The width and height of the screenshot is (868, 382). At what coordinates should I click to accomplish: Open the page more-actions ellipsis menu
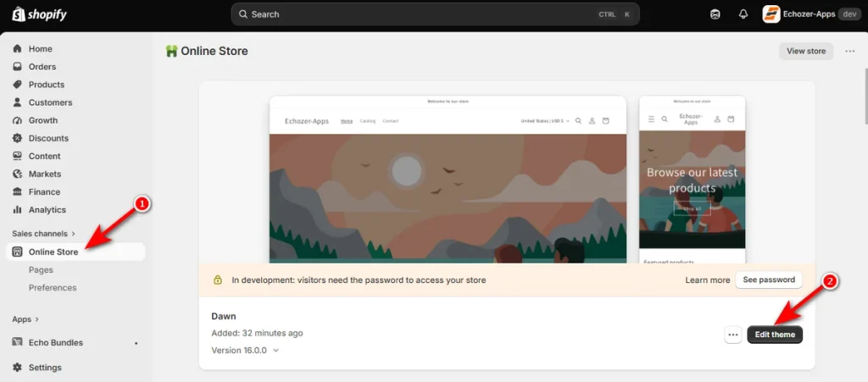[x=849, y=51]
